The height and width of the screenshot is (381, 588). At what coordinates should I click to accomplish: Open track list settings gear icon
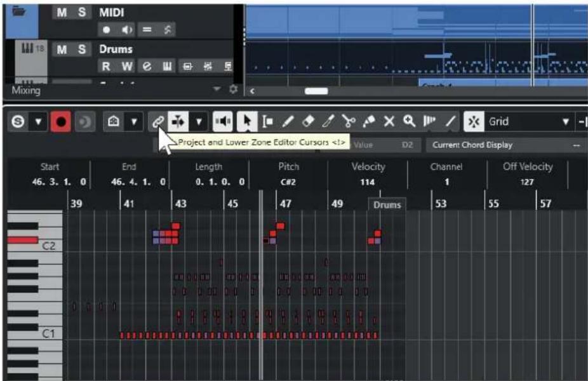click(233, 90)
